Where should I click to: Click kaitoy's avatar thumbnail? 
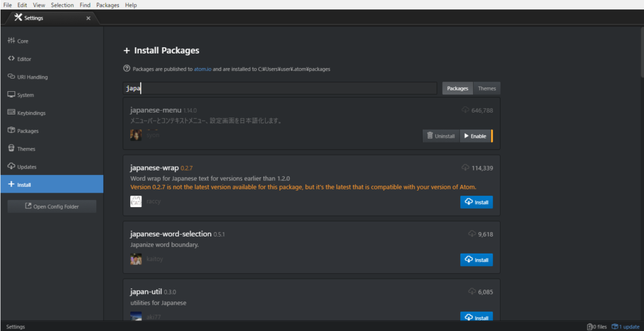click(136, 259)
